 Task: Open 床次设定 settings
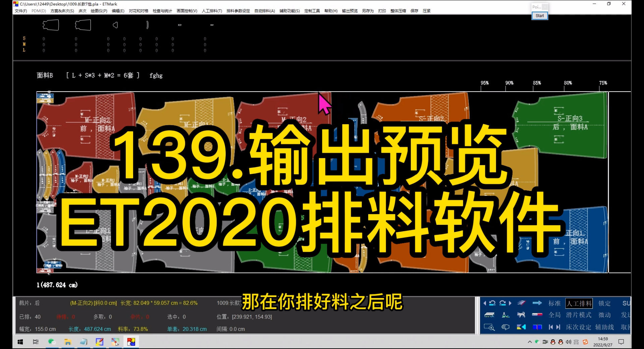tap(579, 327)
